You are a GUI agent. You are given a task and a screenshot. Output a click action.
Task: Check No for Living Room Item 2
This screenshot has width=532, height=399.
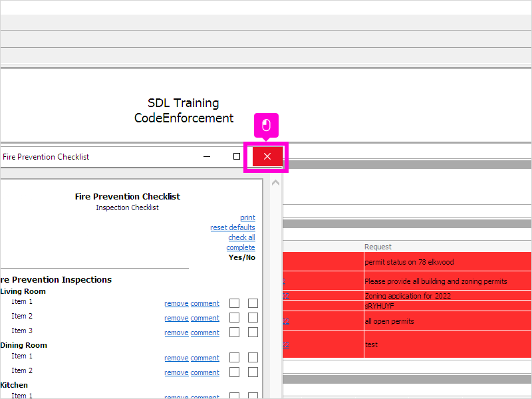(x=253, y=318)
